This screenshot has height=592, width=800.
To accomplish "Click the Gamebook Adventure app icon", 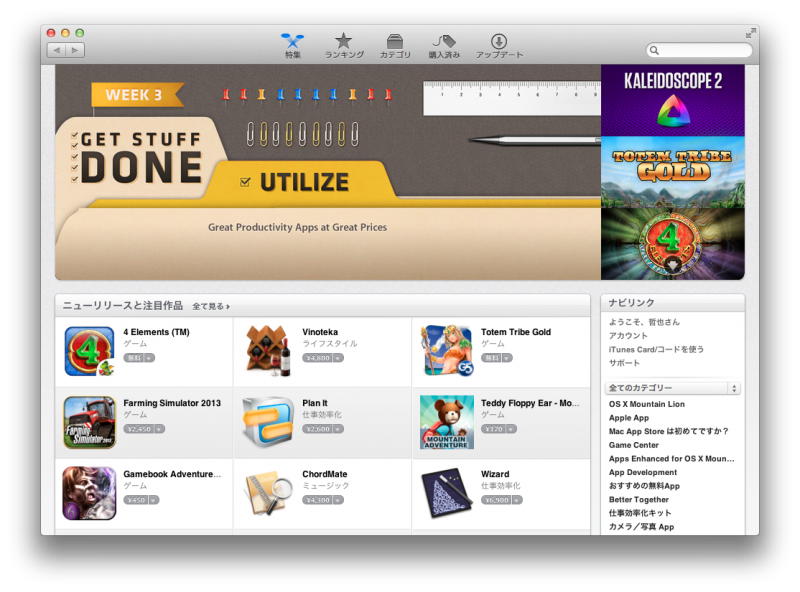I will tap(89, 494).
